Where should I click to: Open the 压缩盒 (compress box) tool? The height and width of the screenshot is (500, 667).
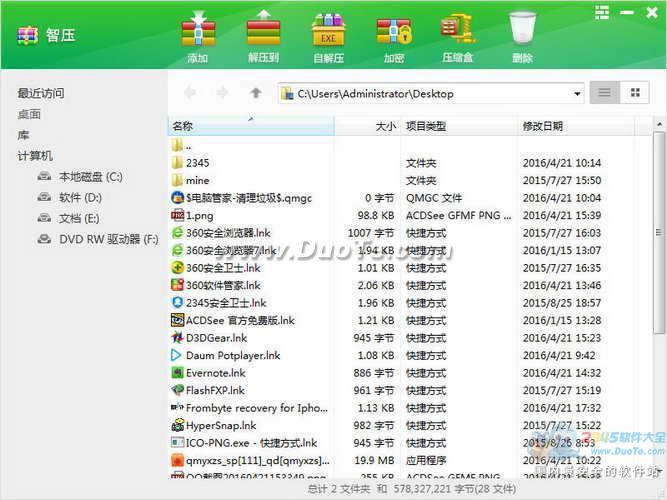[457, 37]
